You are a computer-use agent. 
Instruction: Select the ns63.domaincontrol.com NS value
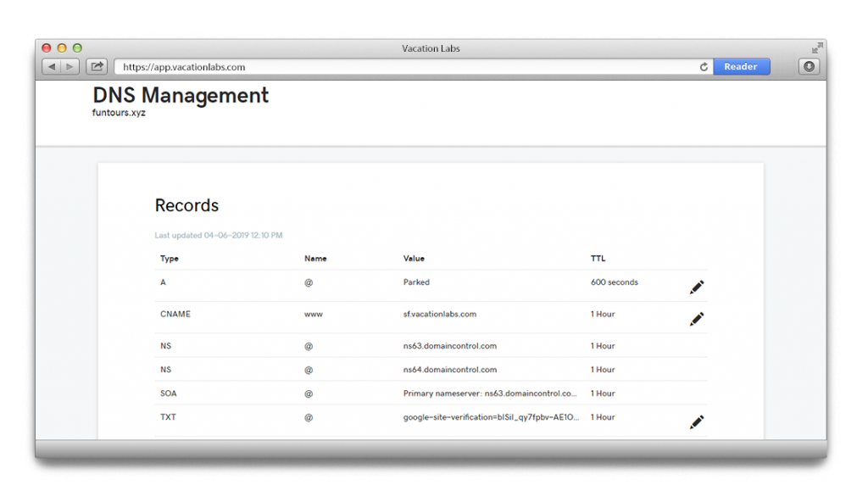point(449,346)
